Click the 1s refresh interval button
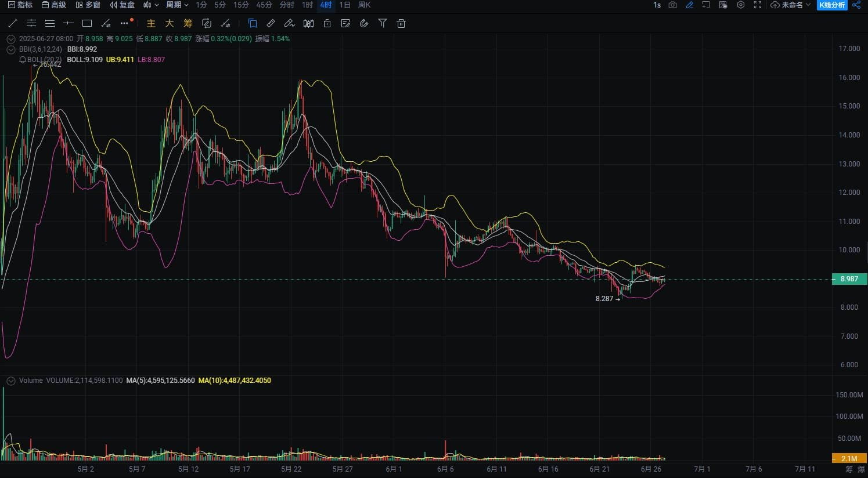Viewport: 868px width, 478px height. tap(657, 5)
